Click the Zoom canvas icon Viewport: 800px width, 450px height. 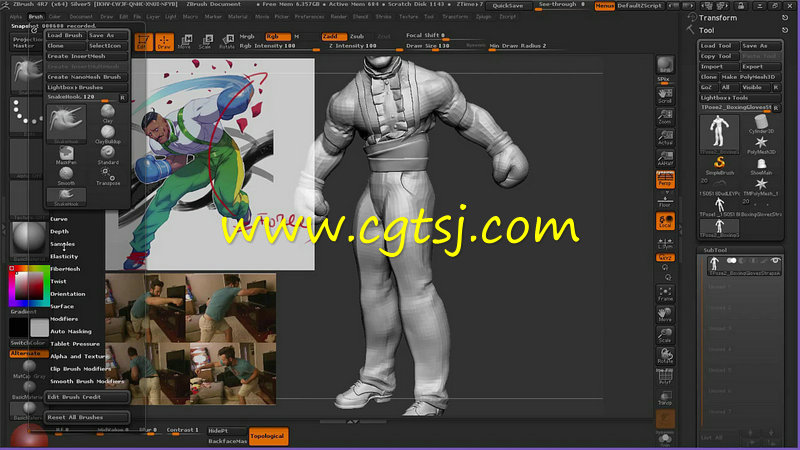(665, 116)
